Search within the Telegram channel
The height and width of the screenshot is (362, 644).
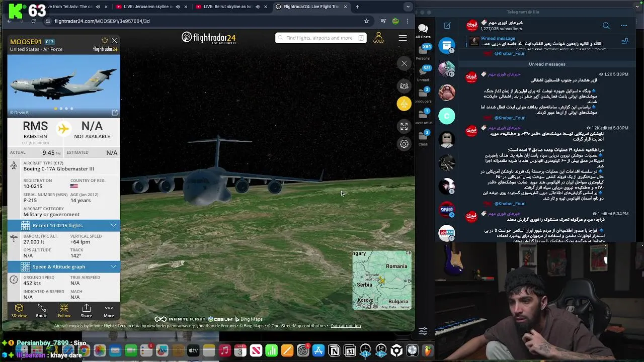pyautogui.click(x=606, y=26)
